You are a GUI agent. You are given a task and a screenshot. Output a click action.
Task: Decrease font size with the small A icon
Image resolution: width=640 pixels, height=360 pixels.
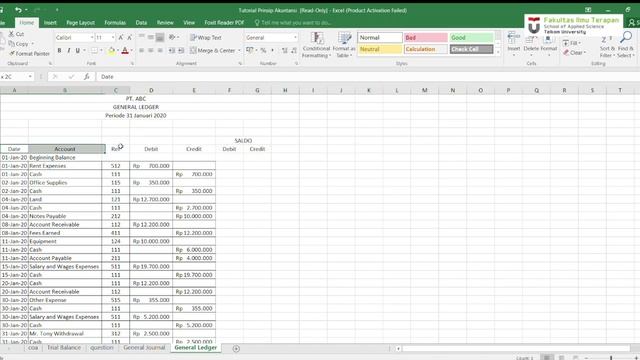tap(129, 38)
